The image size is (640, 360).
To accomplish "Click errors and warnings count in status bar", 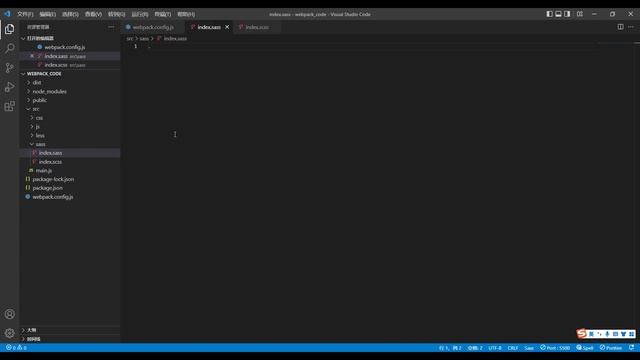I will click(16, 348).
